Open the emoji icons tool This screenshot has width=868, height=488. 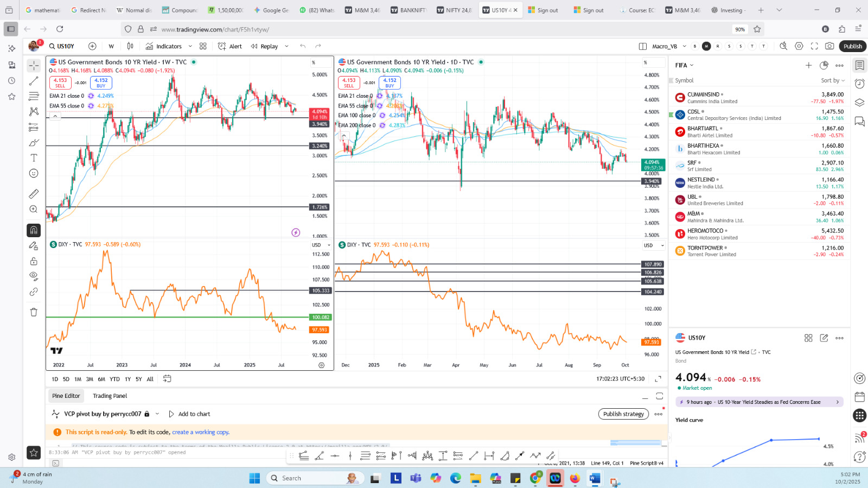(34, 173)
